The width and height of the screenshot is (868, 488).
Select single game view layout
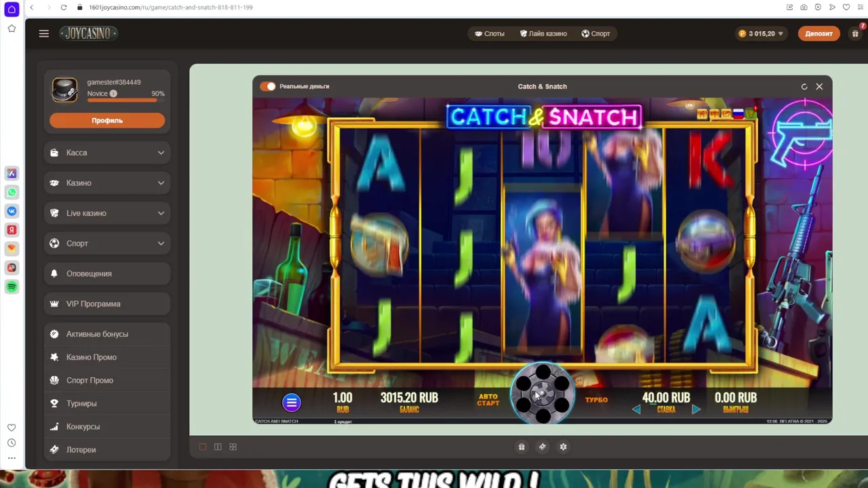203,447
